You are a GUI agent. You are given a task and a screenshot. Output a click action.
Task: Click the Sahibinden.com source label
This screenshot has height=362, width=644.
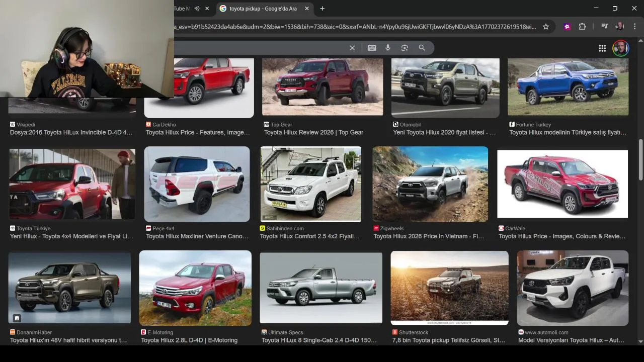(x=285, y=228)
